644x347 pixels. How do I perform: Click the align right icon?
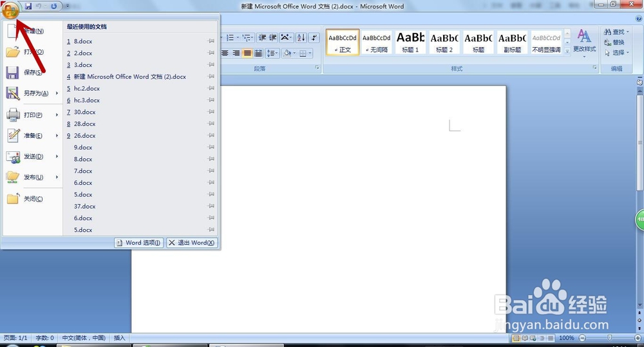[236, 53]
